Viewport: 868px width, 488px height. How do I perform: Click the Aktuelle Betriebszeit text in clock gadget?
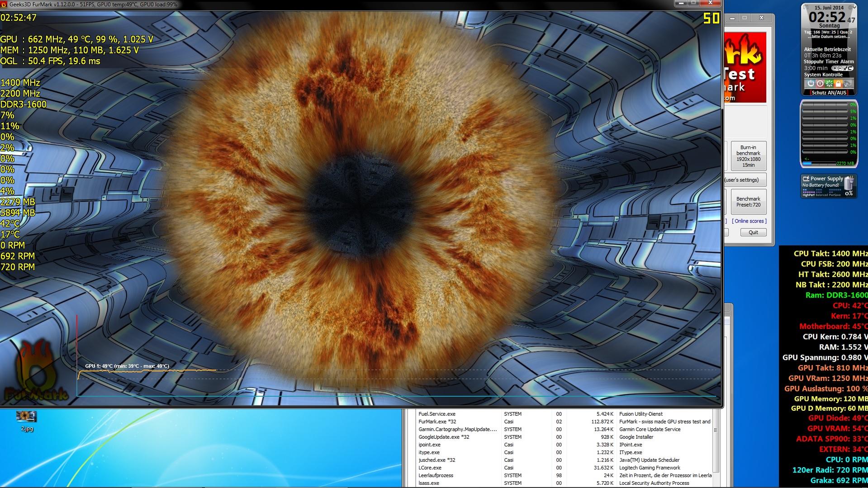827,49
